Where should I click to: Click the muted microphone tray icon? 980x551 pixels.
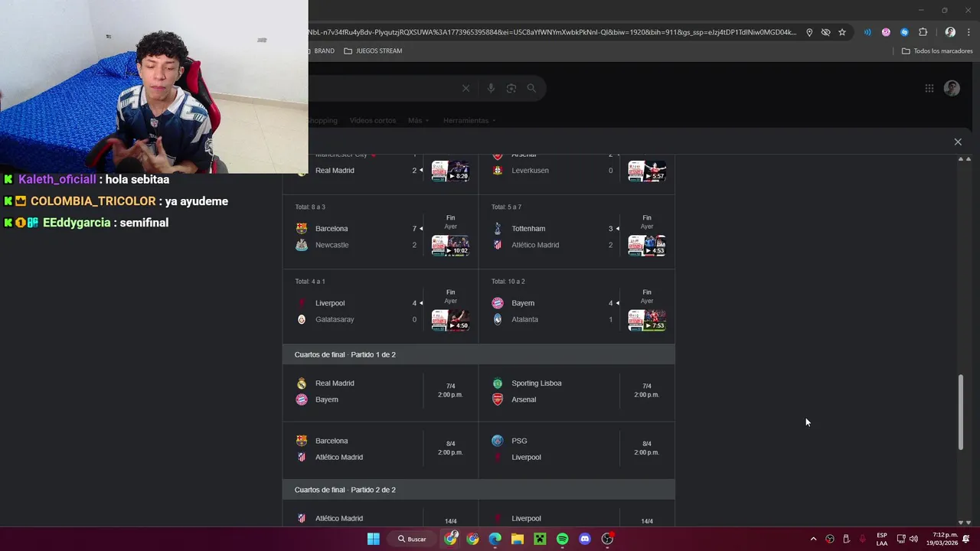(x=863, y=539)
